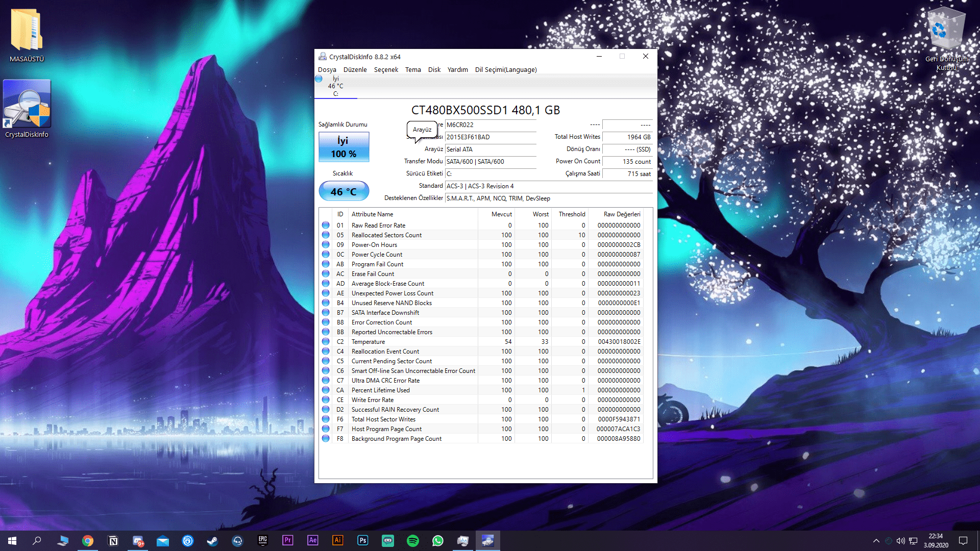Open Steam from the taskbar
The height and width of the screenshot is (551, 980).
212,541
